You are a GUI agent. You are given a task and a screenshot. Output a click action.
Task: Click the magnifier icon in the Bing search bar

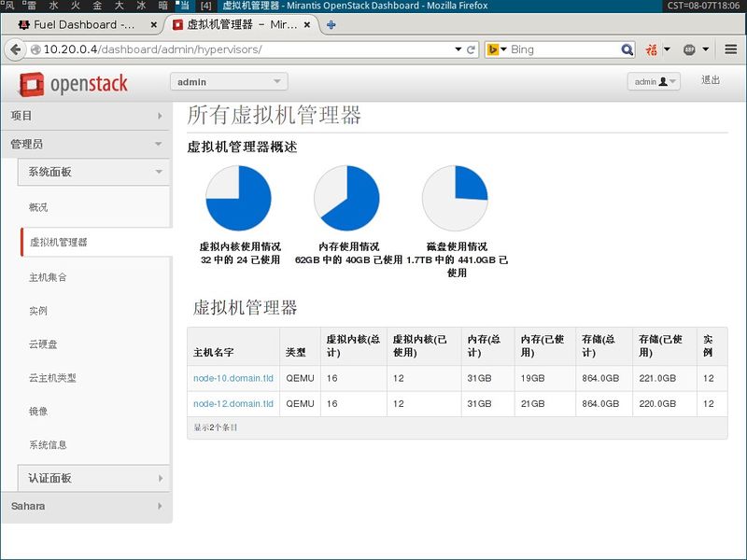[x=626, y=49]
